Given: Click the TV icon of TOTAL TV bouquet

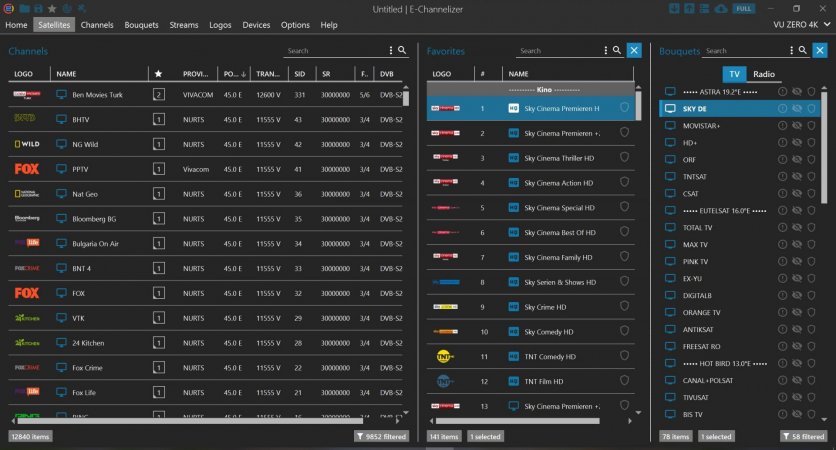Looking at the screenshot, I should [670, 227].
